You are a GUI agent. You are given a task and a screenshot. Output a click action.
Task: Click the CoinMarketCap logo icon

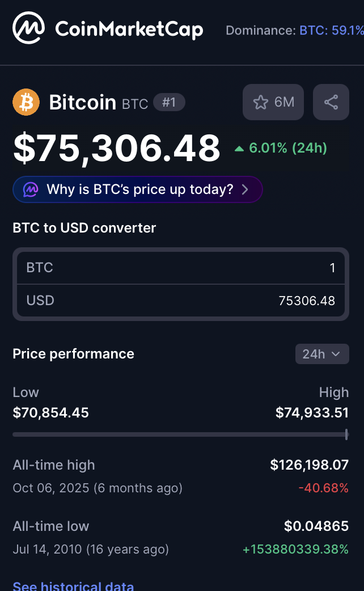pyautogui.click(x=29, y=28)
